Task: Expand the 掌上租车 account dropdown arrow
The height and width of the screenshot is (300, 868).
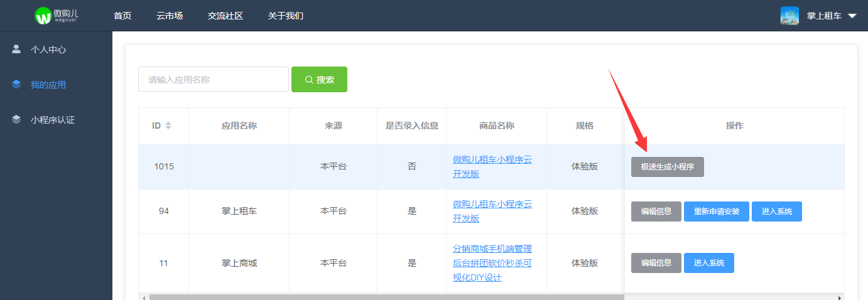Action: [852, 16]
